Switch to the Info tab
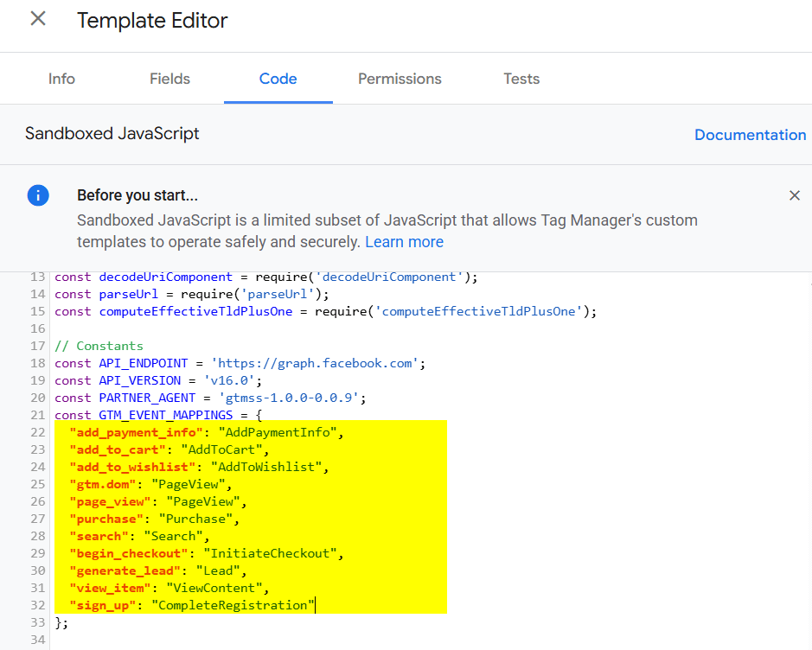Viewport: 812px width, 650px height. coord(61,79)
